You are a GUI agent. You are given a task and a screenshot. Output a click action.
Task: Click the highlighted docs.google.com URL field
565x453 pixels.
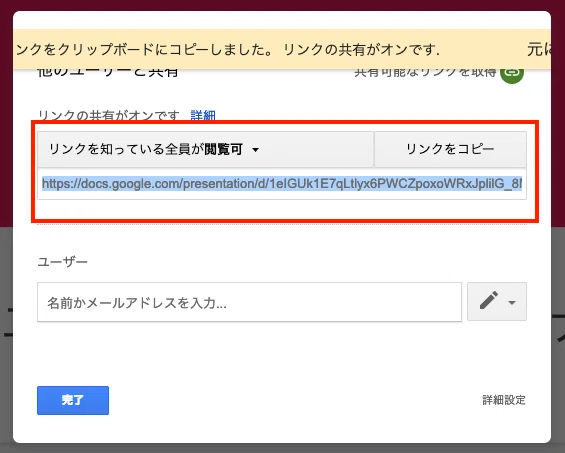[282, 184]
